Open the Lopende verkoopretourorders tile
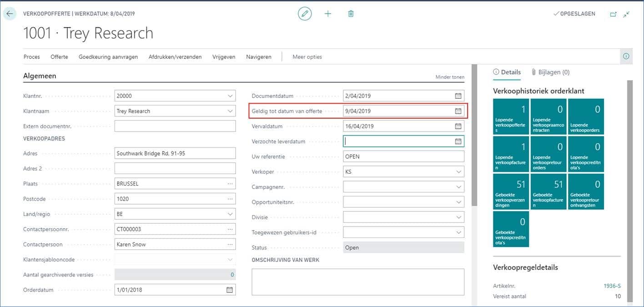The width and height of the screenshot is (644, 307). pyautogui.click(x=548, y=154)
